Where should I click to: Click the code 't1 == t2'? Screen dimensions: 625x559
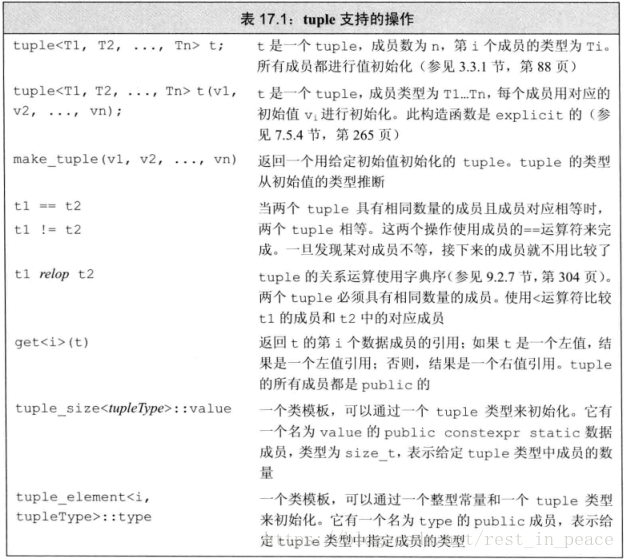[47, 206]
